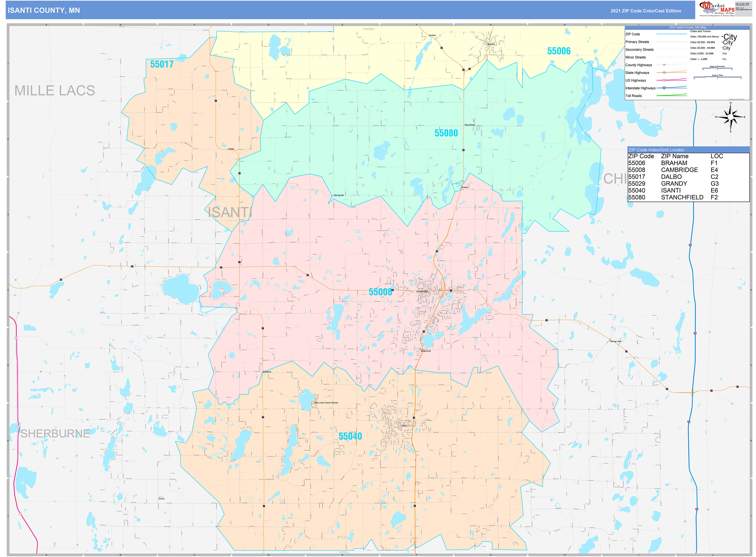
Task: Click the Interstate Highways shield icon in legend
Action: coord(664,88)
